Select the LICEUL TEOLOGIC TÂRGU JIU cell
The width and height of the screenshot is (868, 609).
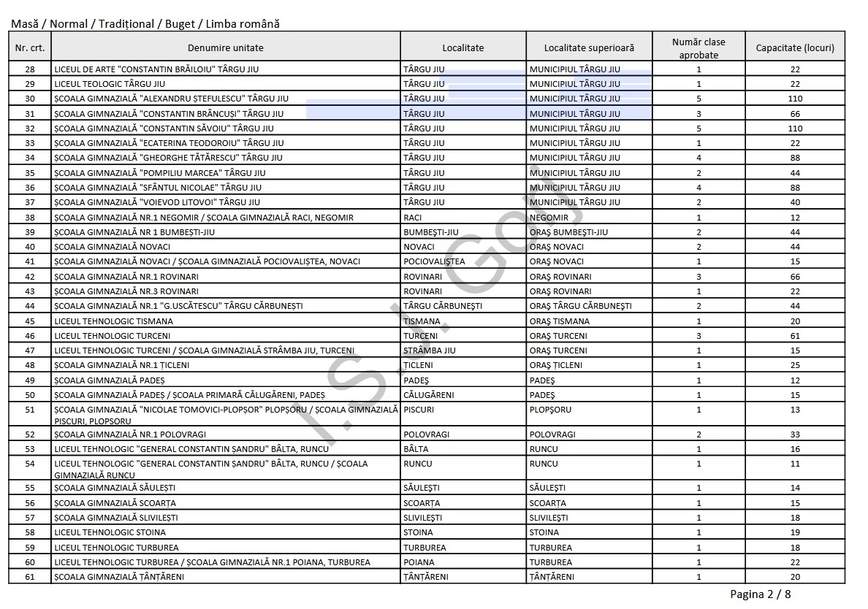[x=110, y=84]
